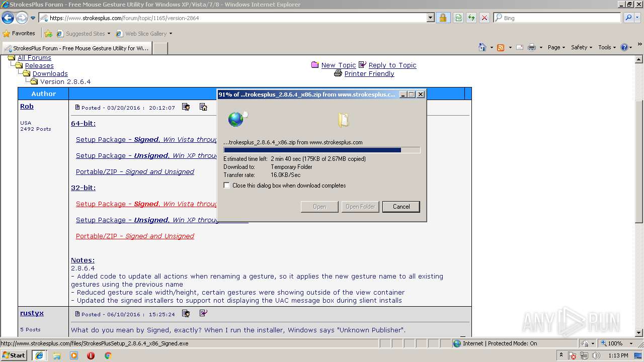Open Opera taskbar icon
This screenshot has width=644, height=362.
pyautogui.click(x=91, y=355)
